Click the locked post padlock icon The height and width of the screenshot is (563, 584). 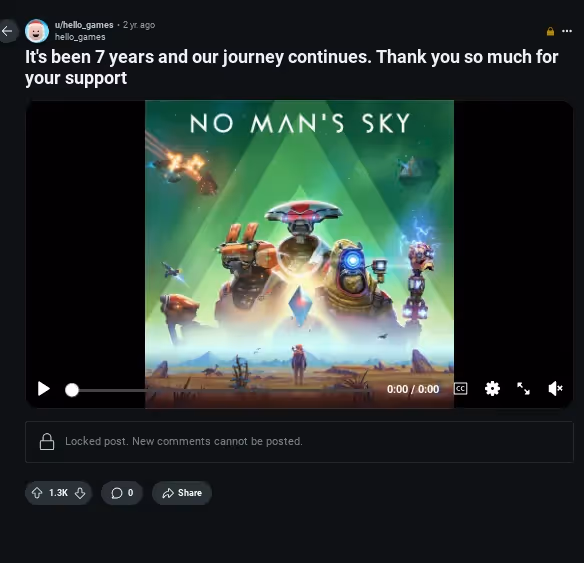[47, 442]
